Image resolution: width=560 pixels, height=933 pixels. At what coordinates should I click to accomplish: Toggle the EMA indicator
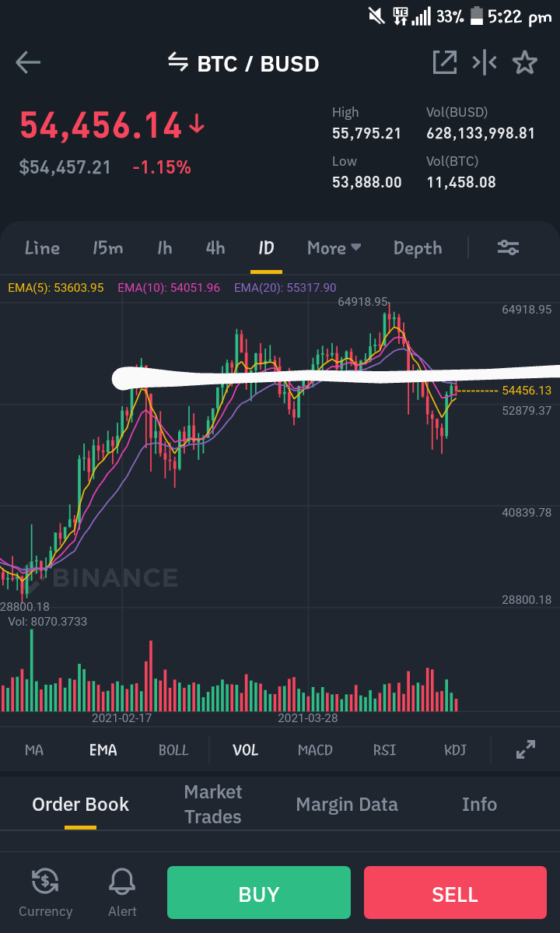(103, 749)
